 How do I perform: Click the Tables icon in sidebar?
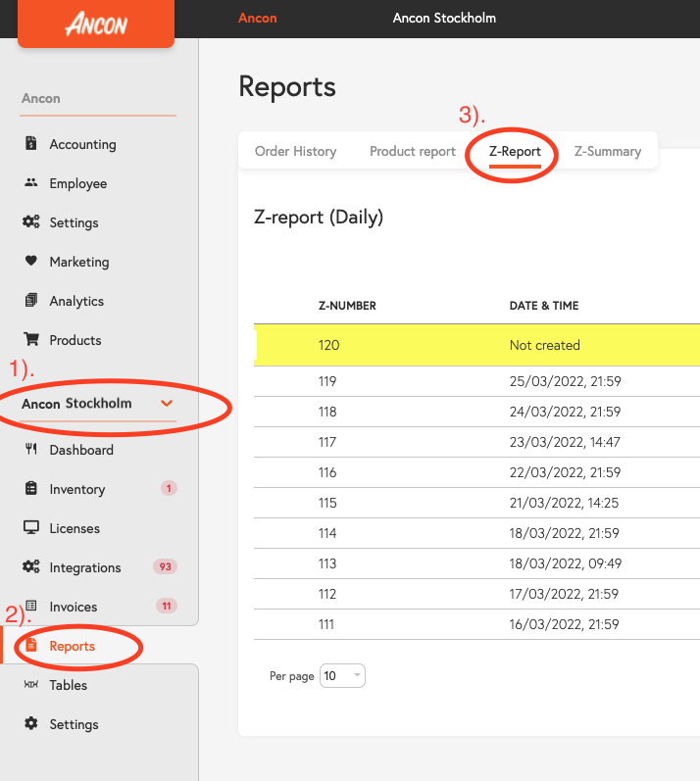pos(31,684)
